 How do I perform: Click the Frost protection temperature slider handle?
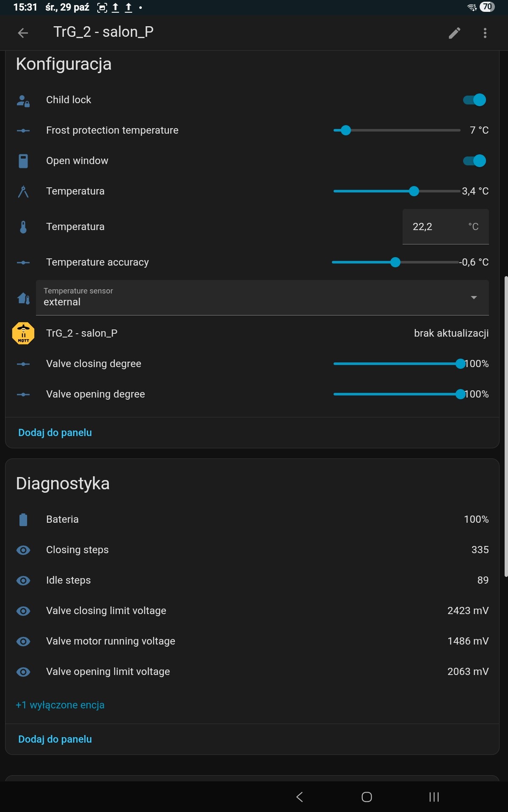pyautogui.click(x=346, y=130)
